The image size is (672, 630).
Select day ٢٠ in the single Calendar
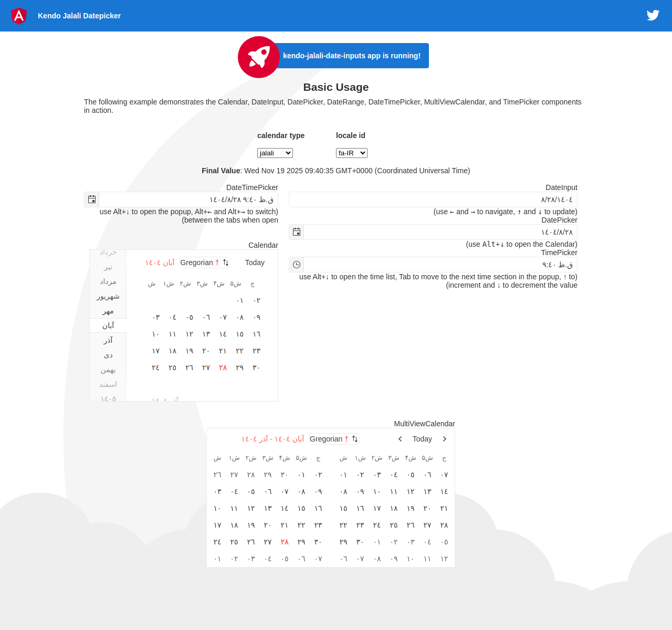(x=206, y=351)
